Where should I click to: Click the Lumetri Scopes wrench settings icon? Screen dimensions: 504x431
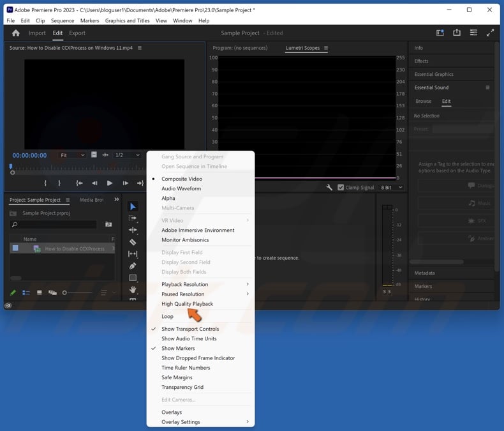point(329,187)
